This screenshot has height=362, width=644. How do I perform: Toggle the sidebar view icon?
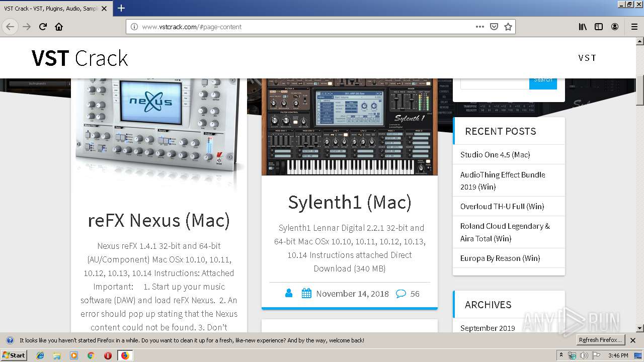click(x=599, y=27)
